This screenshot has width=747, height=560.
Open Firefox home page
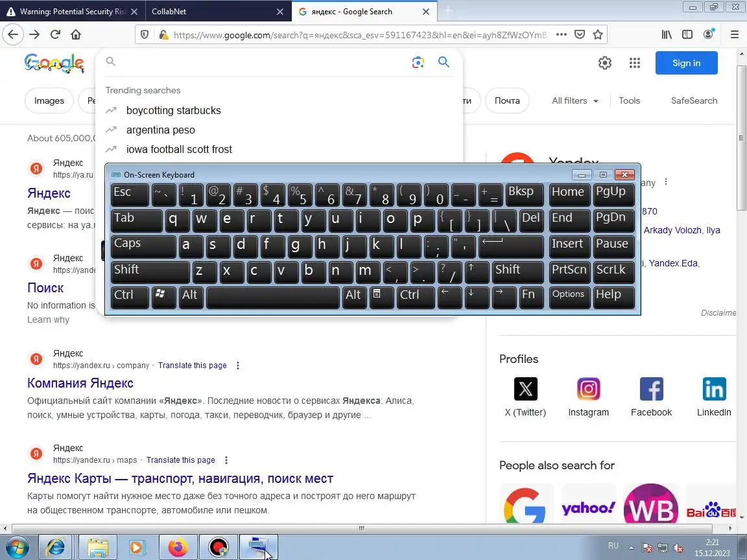[76, 34]
